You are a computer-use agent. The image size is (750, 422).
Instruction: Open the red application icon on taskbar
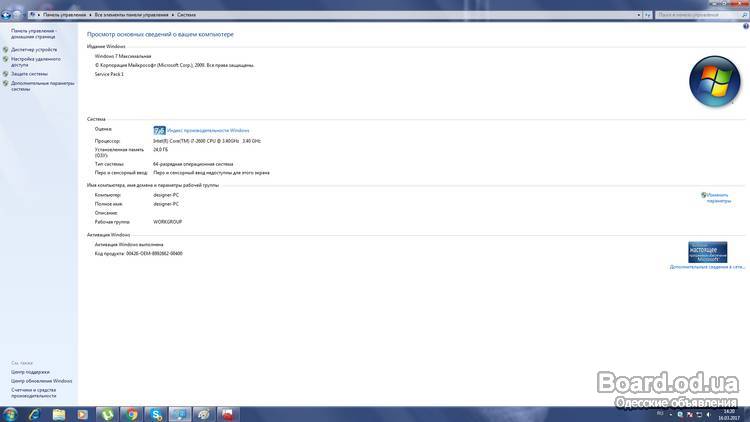tap(228, 414)
